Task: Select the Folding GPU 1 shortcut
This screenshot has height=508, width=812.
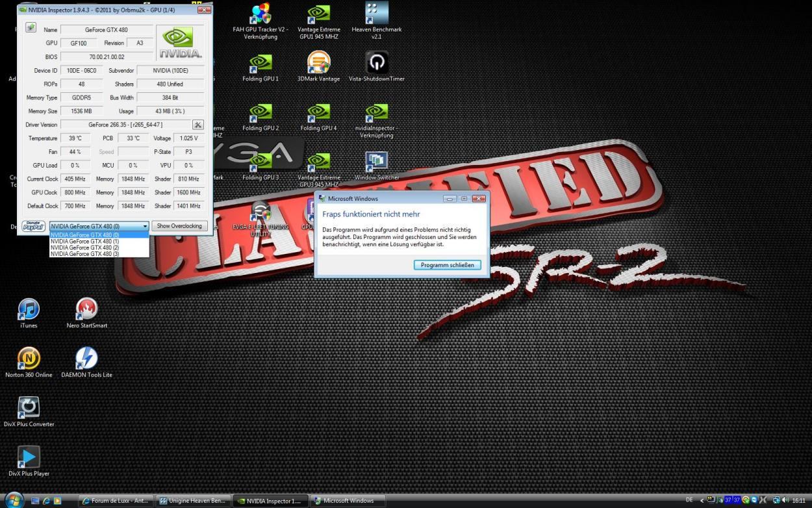Action: 260,67
